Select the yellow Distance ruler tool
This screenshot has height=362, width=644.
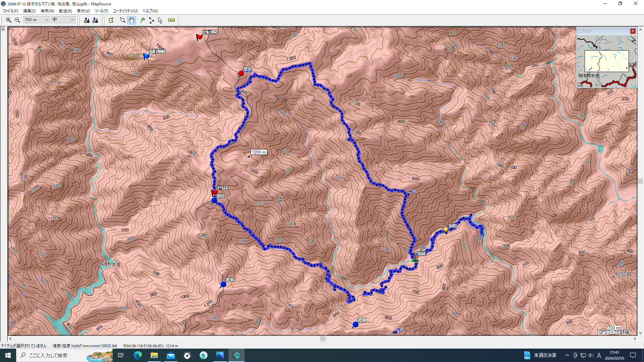171,20
